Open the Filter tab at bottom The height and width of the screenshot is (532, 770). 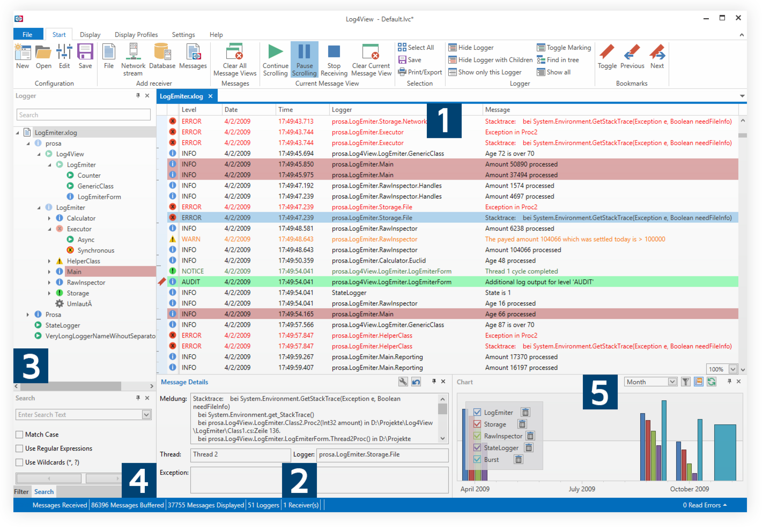pos(21,492)
